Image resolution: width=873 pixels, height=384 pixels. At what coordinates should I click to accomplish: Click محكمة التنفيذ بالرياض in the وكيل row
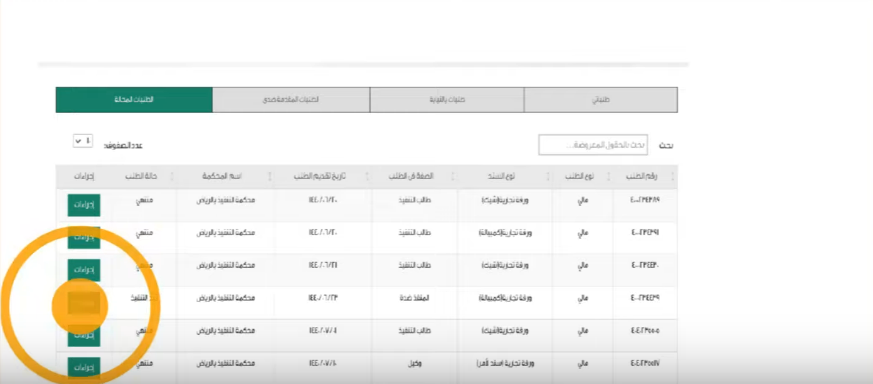(225, 363)
